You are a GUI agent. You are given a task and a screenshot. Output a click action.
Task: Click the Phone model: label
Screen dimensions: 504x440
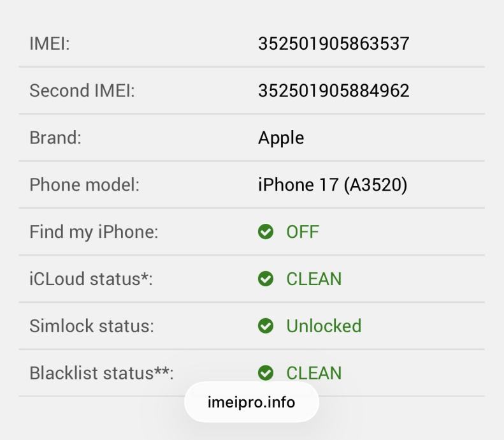pyautogui.click(x=84, y=185)
